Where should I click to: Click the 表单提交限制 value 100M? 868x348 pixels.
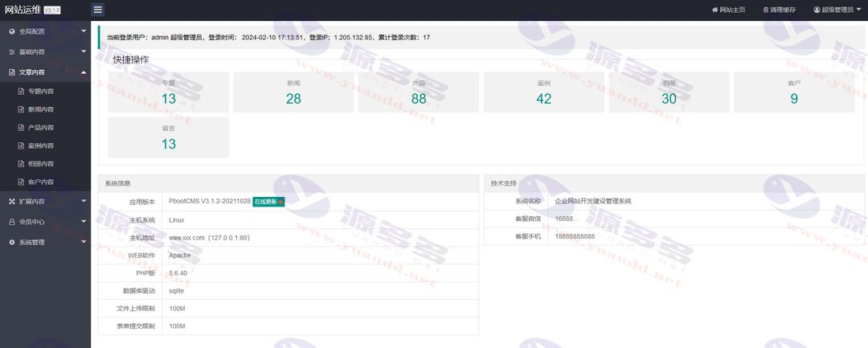(x=177, y=326)
